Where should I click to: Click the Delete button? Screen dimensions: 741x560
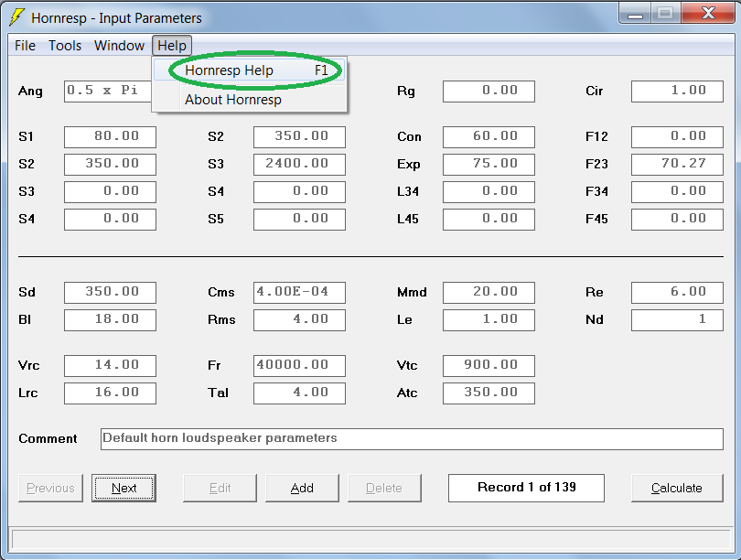(384, 488)
